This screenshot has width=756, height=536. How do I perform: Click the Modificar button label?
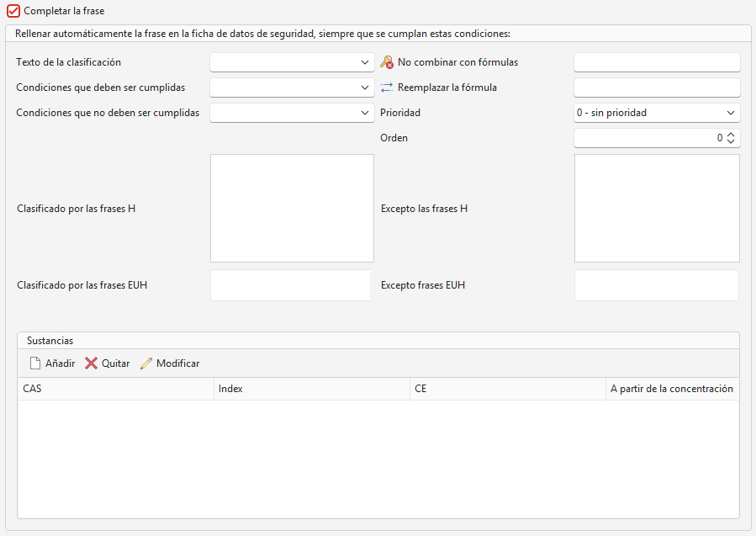click(x=178, y=364)
